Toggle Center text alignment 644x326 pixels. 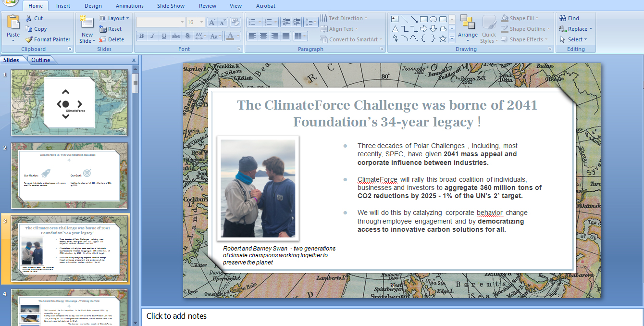point(263,36)
